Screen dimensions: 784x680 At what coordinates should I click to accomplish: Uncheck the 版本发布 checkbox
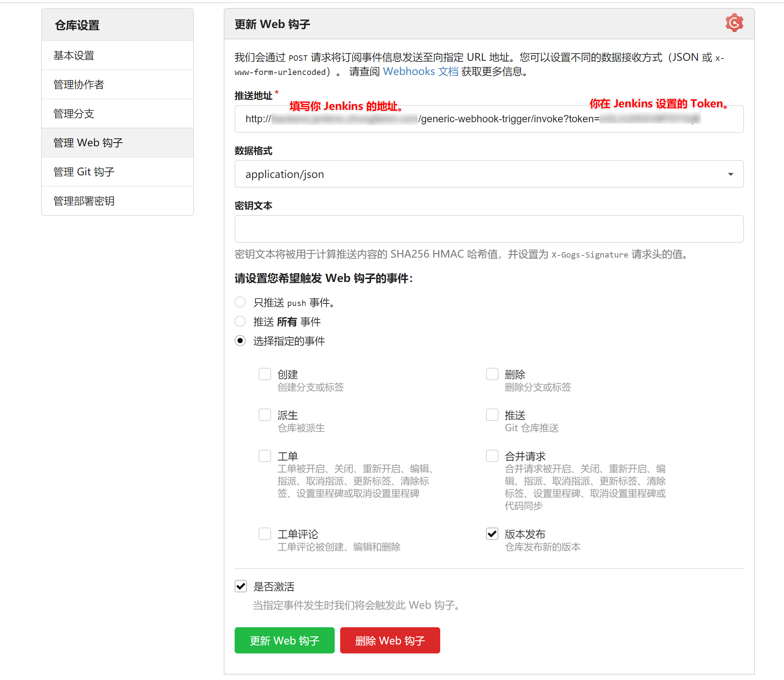click(x=492, y=534)
